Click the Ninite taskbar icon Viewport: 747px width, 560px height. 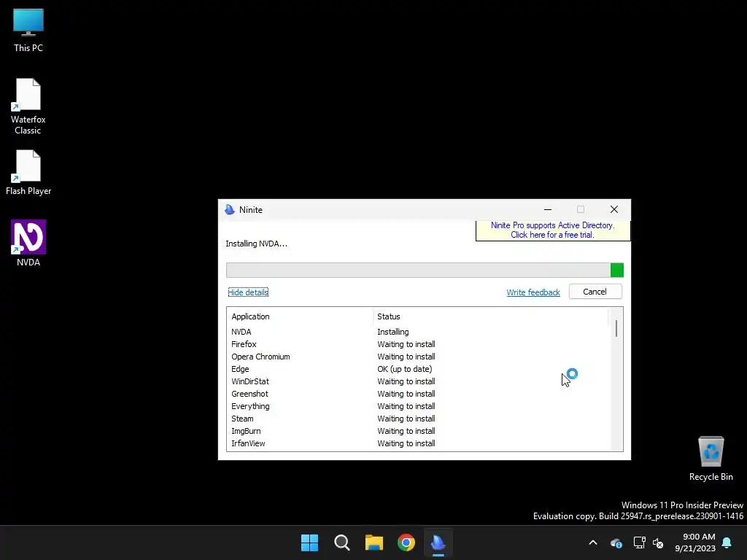(x=438, y=542)
